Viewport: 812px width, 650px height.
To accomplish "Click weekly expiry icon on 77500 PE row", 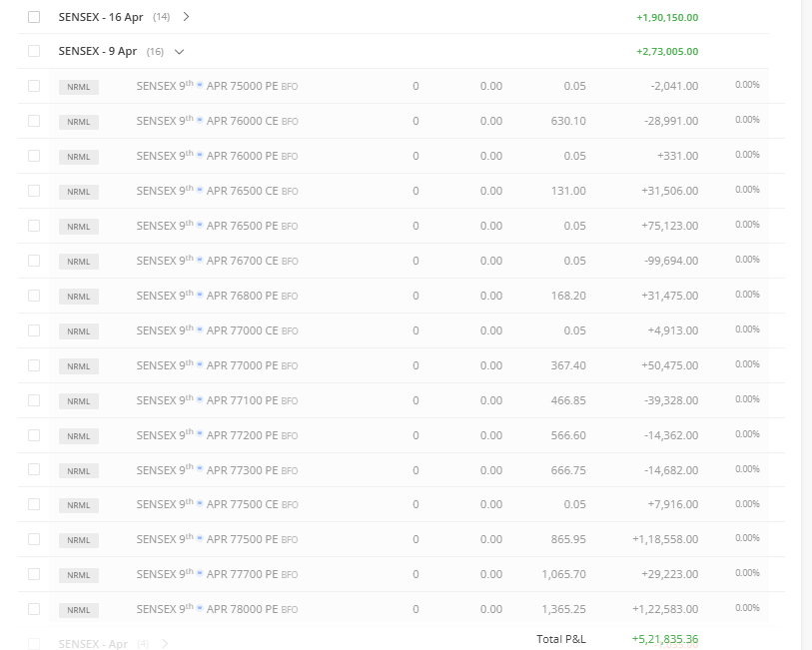I will tap(200, 538).
